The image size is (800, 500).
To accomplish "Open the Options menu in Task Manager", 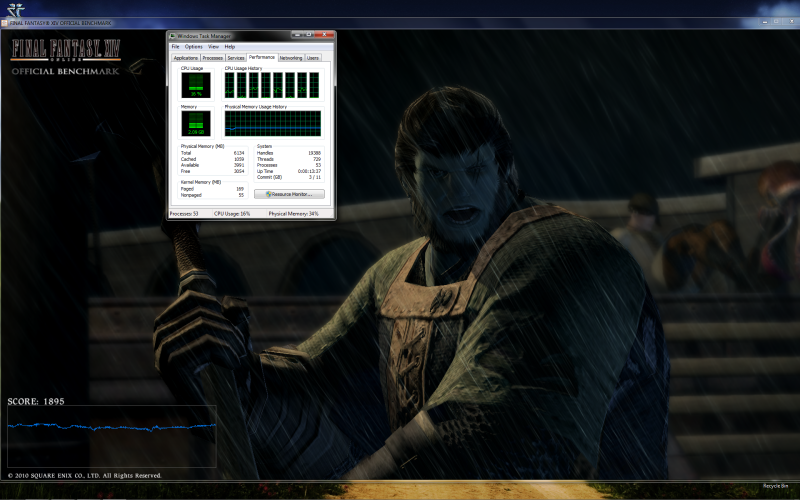I will click(x=193, y=46).
